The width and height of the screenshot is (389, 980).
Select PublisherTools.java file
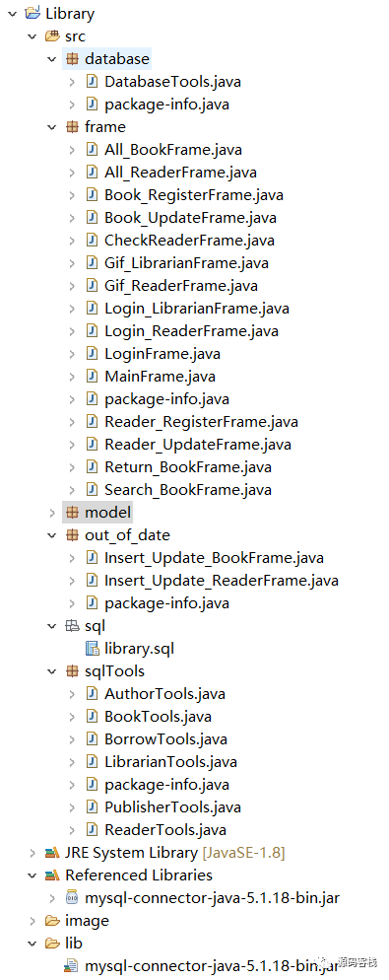pyautogui.click(x=172, y=806)
